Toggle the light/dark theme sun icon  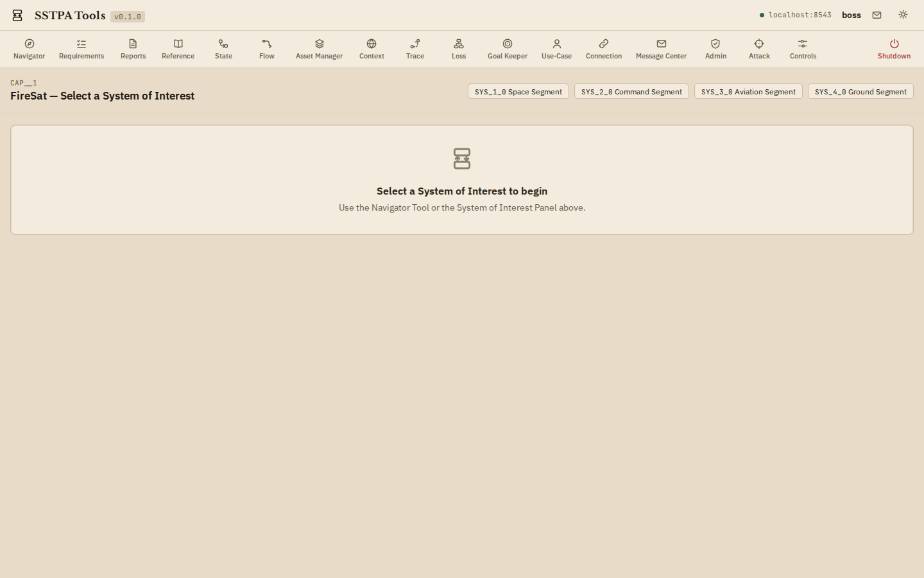tap(903, 15)
